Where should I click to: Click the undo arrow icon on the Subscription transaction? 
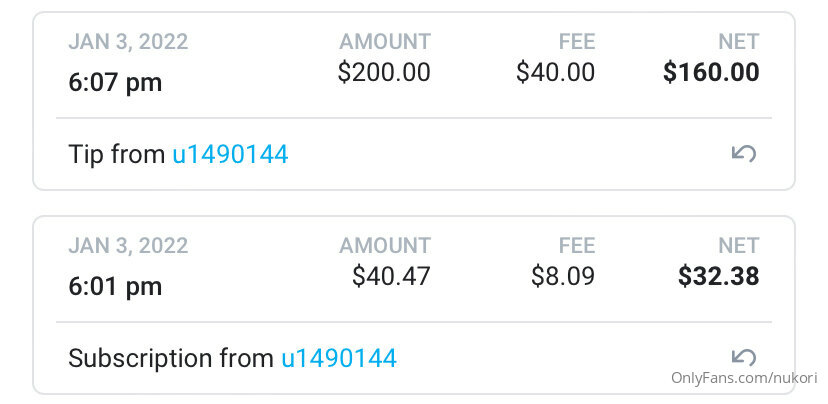(744, 358)
